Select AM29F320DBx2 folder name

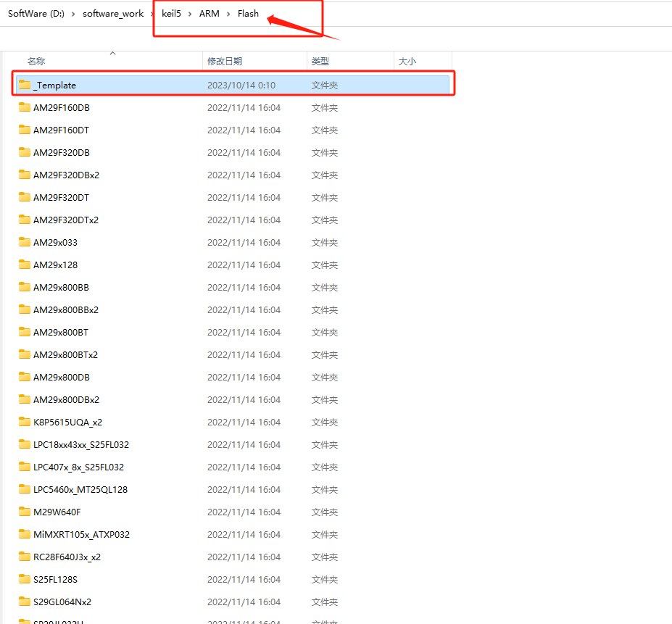(x=67, y=175)
